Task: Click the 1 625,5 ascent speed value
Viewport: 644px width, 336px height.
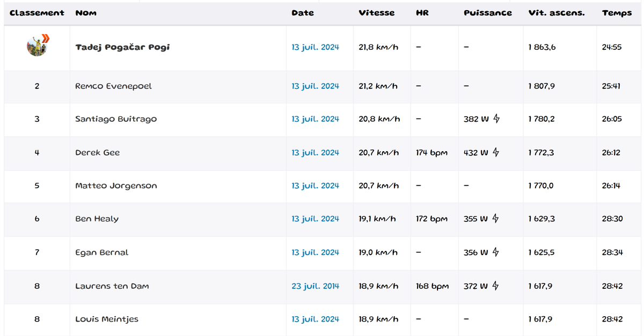Action: (x=541, y=252)
